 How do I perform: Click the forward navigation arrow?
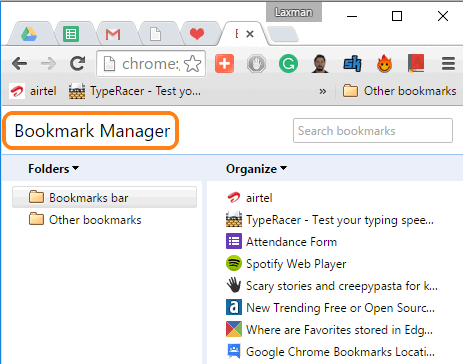point(48,64)
